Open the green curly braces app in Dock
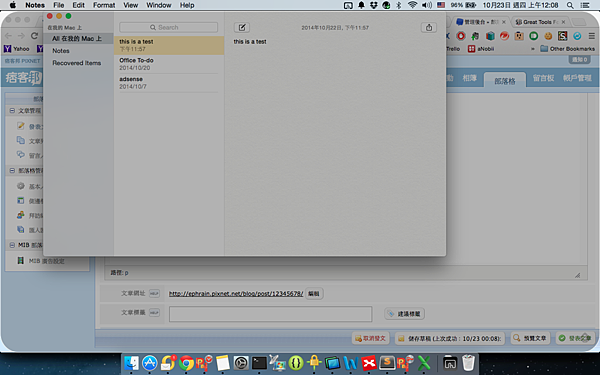The image size is (600, 375). (x=296, y=363)
